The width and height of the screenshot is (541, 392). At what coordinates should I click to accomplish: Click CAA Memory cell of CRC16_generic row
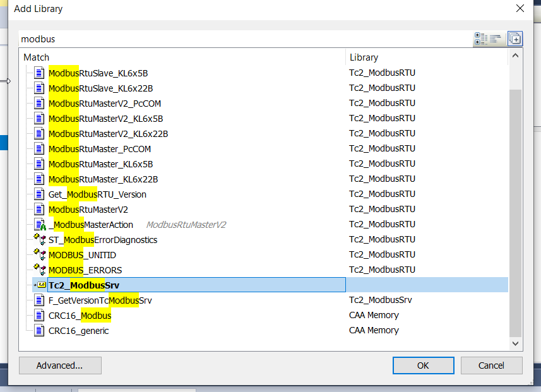click(x=374, y=331)
